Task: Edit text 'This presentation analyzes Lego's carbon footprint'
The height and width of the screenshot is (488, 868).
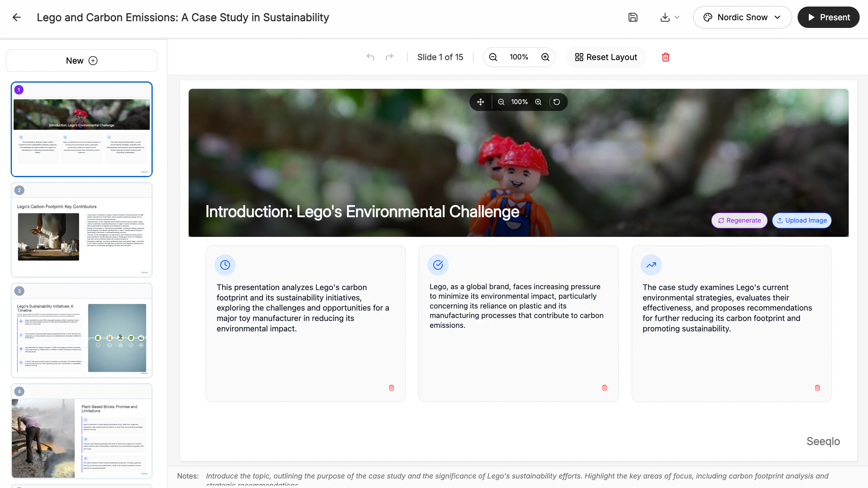Action: point(303,308)
